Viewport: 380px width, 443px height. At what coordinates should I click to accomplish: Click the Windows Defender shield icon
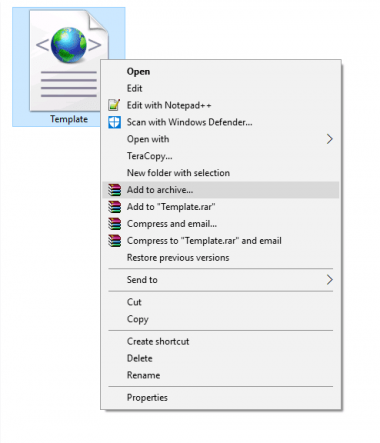pyautogui.click(x=114, y=122)
